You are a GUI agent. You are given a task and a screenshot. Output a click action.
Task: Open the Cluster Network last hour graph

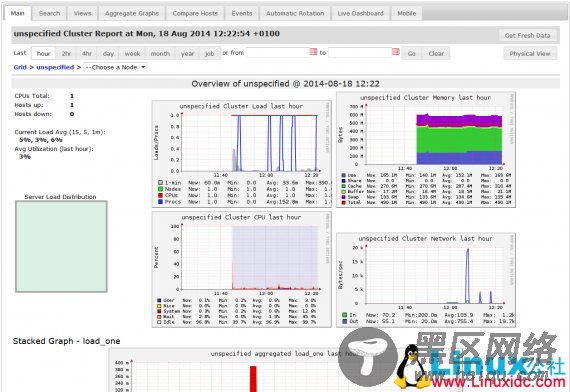point(426,280)
